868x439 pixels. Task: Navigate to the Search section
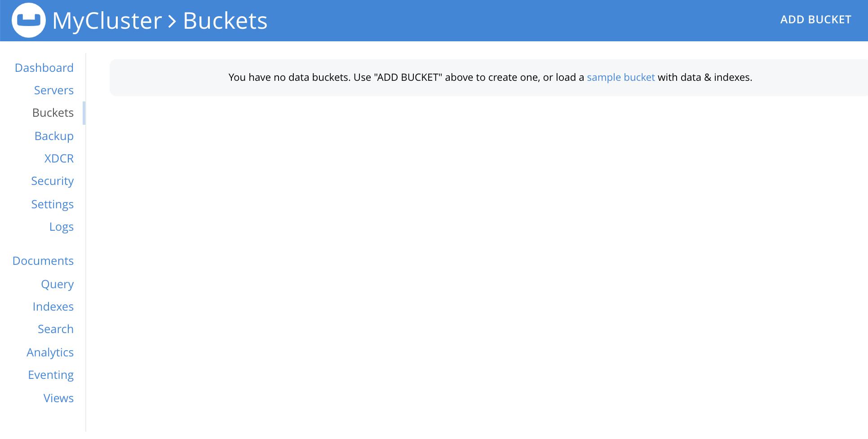coord(56,329)
